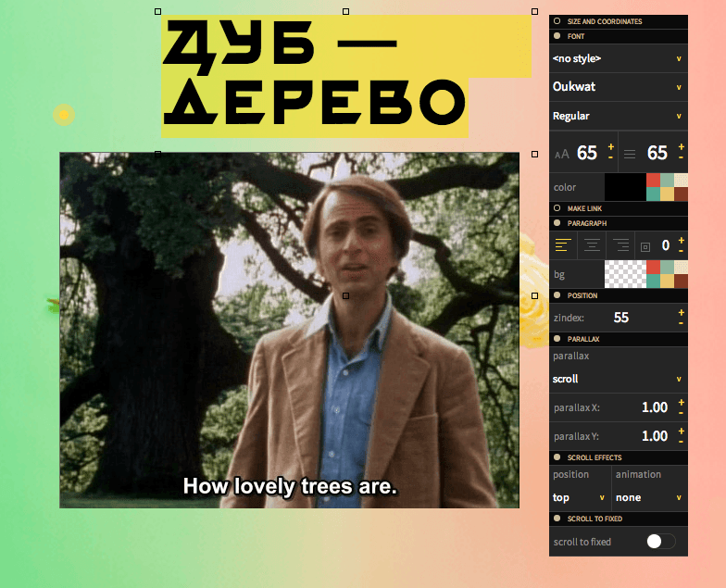Screen dimensions: 726x588
Task: Decrease line height with minus
Action: point(682,157)
